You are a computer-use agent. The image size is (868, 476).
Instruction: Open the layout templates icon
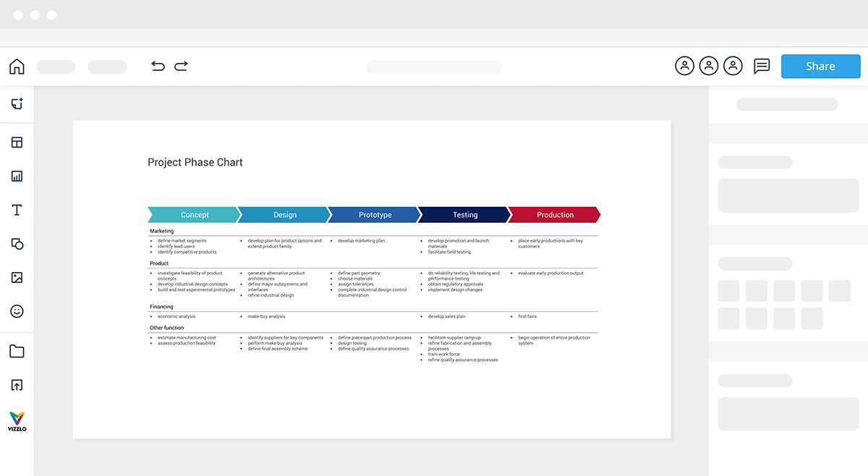(17, 143)
